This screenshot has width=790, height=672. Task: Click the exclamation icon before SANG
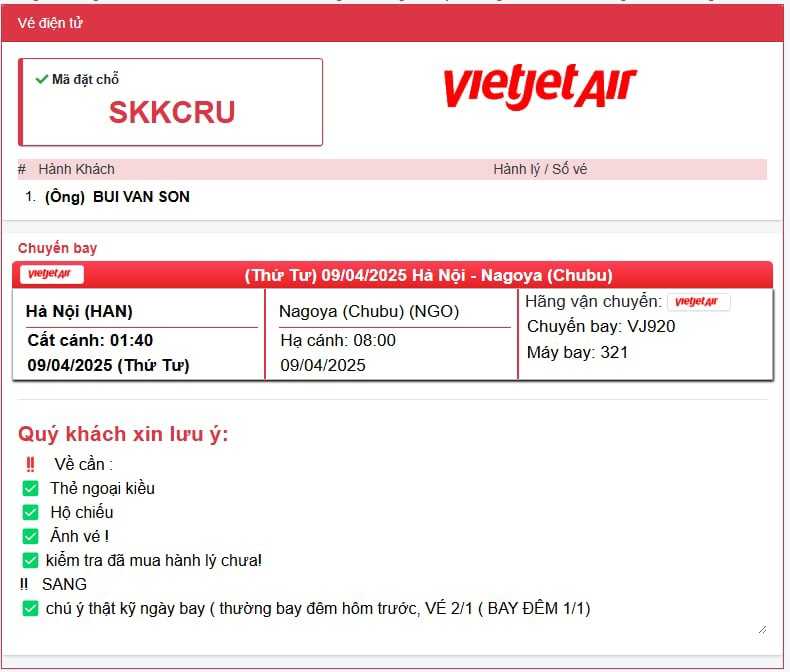24,584
